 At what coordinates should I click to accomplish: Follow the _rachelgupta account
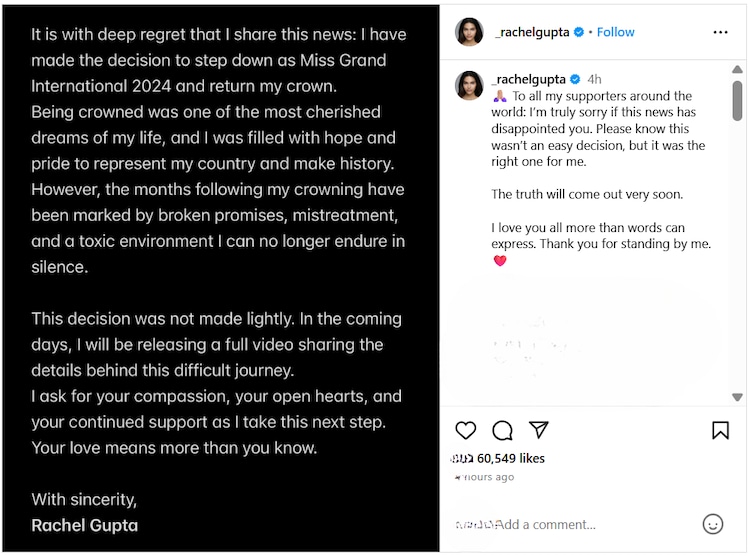click(x=615, y=32)
